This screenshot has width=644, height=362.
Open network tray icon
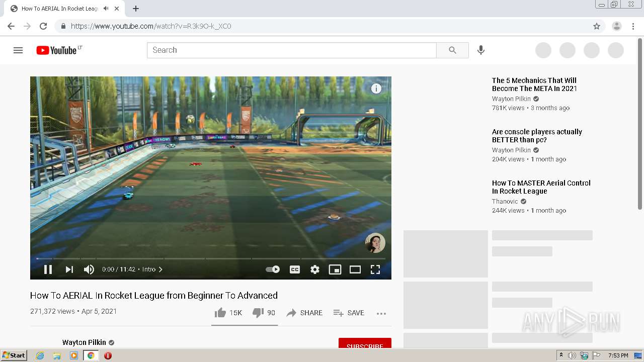[584, 355]
